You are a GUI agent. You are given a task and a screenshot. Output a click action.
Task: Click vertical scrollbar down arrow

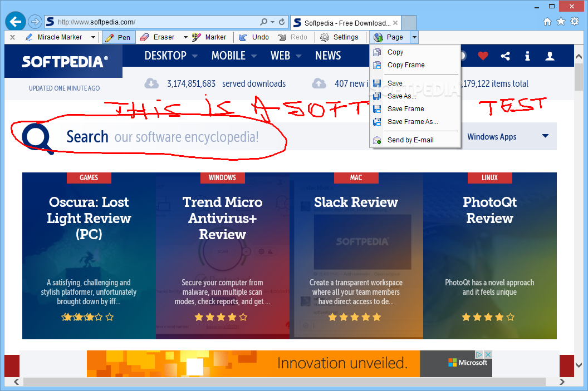(x=579, y=365)
